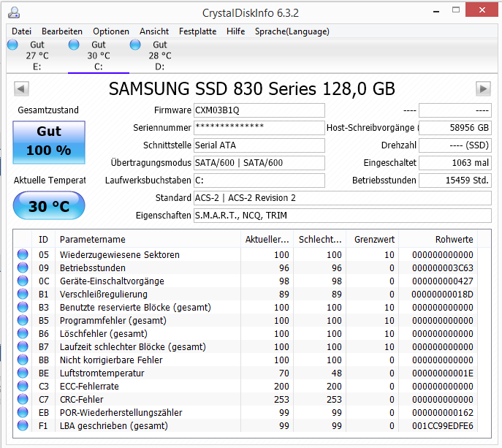Click status orb of ECC-Fehlerrate row

tap(23, 386)
